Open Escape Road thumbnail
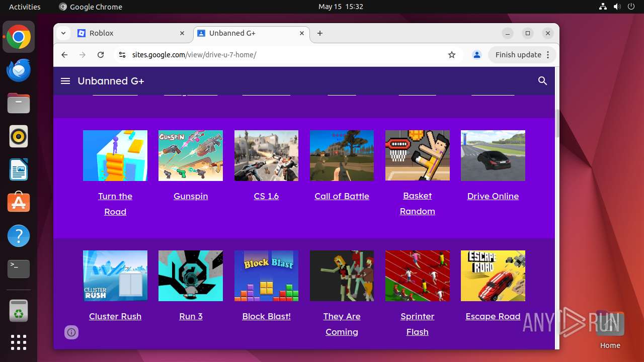Screen dimensions: 644x362 (x=493, y=276)
